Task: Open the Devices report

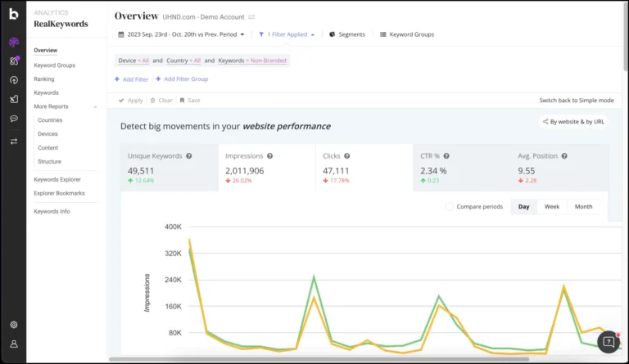Action: pos(48,134)
